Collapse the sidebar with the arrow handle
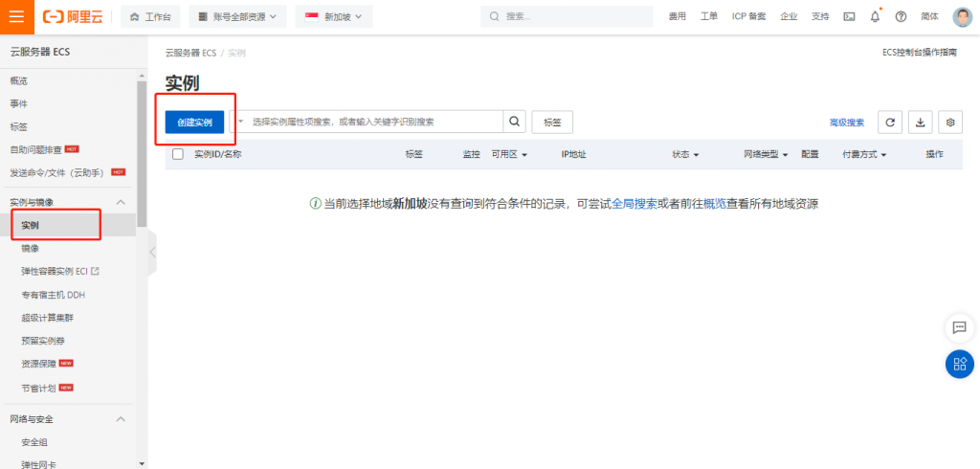The image size is (980, 469). coord(152,252)
